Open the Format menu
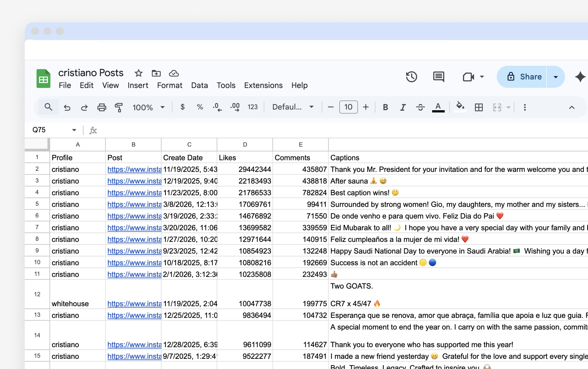The height and width of the screenshot is (369, 588). click(x=169, y=85)
